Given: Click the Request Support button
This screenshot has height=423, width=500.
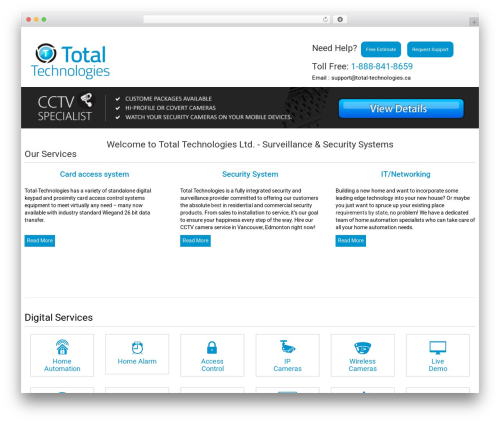Looking at the screenshot, I should click(430, 49).
